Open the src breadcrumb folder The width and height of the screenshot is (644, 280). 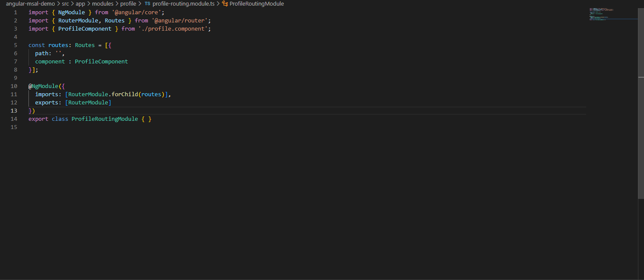point(65,3)
